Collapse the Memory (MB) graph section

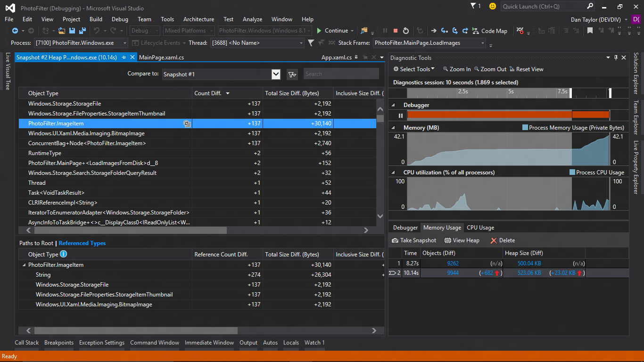394,128
